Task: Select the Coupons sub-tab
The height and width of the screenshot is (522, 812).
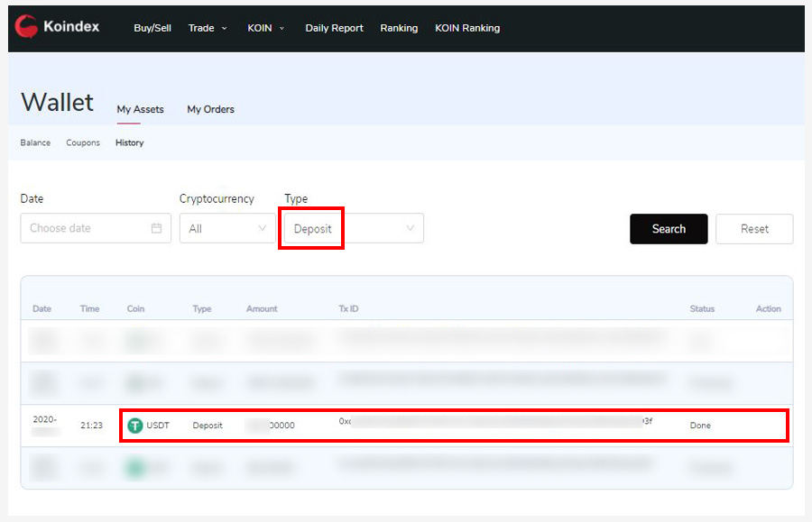Action: click(x=83, y=142)
